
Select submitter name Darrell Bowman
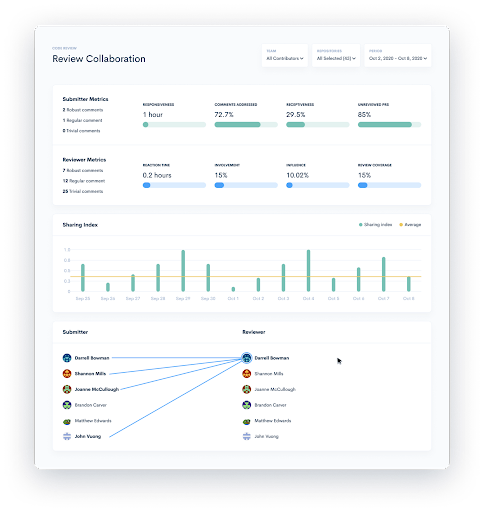(x=92, y=358)
